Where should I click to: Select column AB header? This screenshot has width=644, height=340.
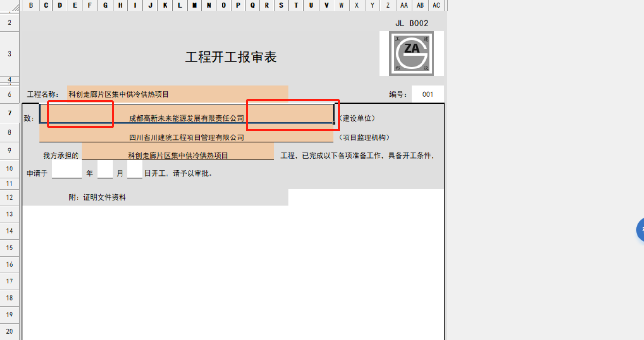pyautogui.click(x=420, y=5)
